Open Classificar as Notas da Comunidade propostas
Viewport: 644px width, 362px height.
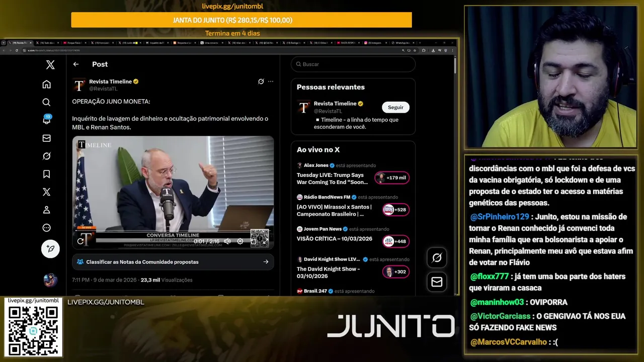pos(173,262)
